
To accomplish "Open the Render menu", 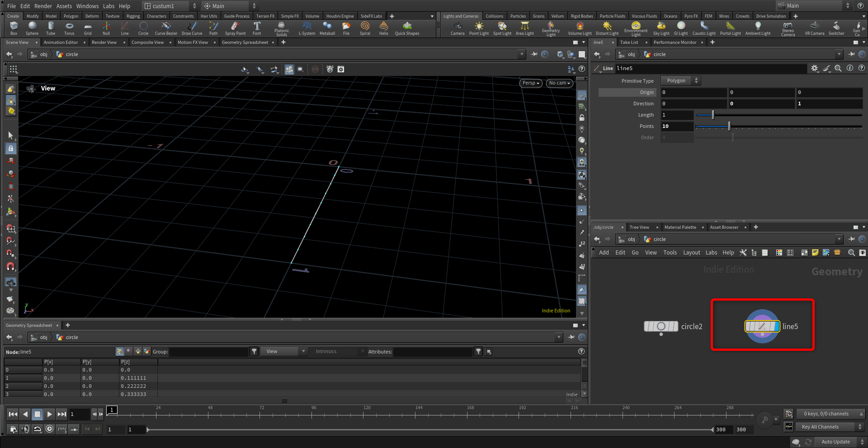I will [43, 6].
